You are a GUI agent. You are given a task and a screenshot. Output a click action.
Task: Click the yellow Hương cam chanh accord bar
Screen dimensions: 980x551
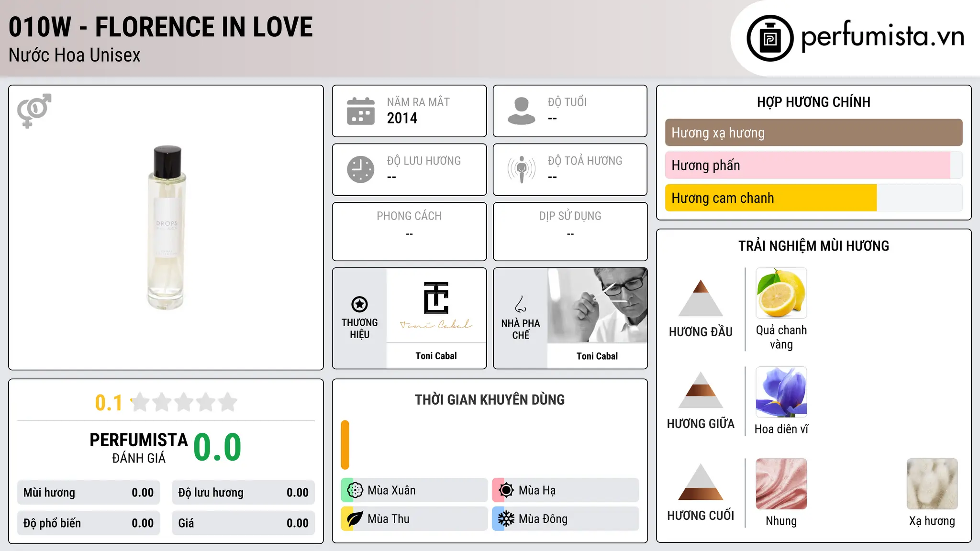click(x=771, y=198)
